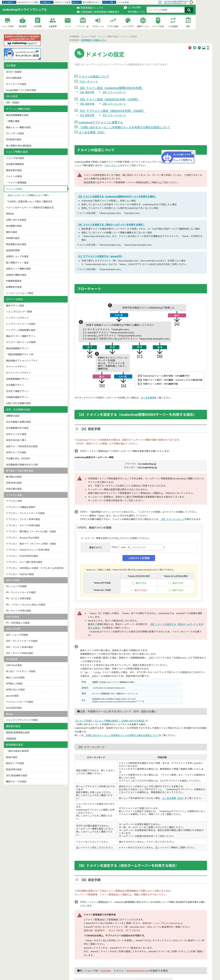Screen dimensions: 220x980
Task: Open 基本デザイン設定 sidebar item
Action: 36,305
